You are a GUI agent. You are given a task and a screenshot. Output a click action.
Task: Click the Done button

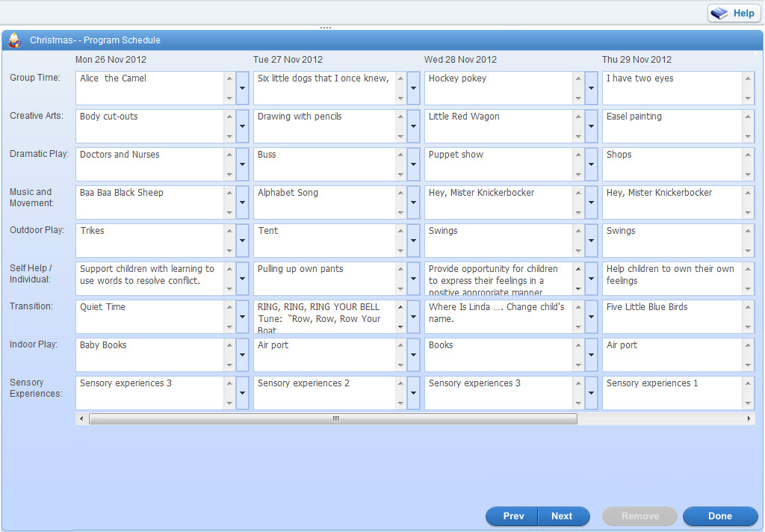click(720, 516)
